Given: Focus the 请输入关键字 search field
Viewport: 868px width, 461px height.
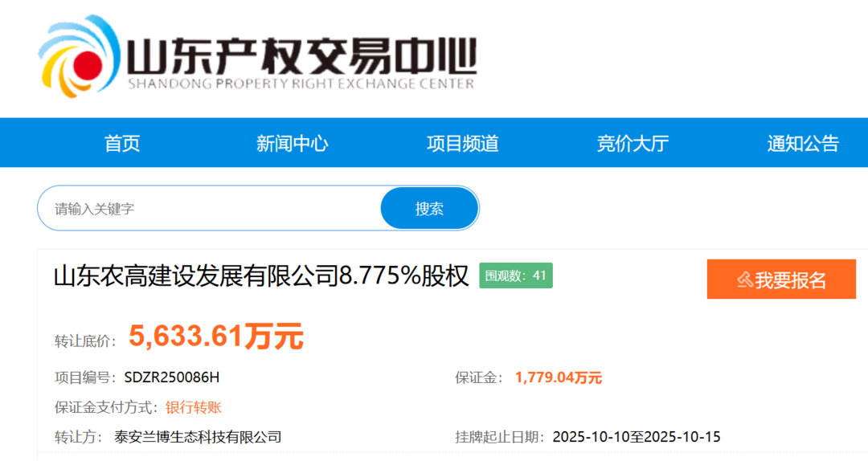Looking at the screenshot, I should click(x=209, y=209).
